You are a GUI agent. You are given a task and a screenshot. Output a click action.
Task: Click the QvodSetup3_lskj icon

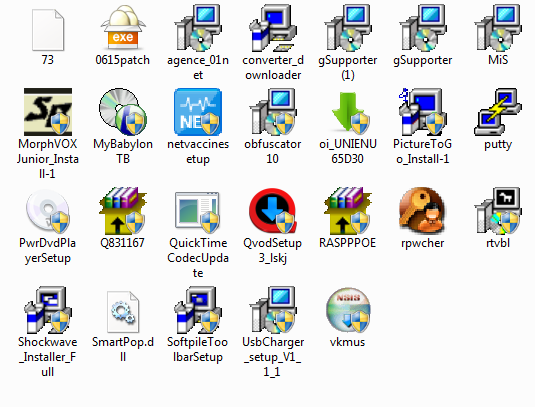tap(273, 211)
